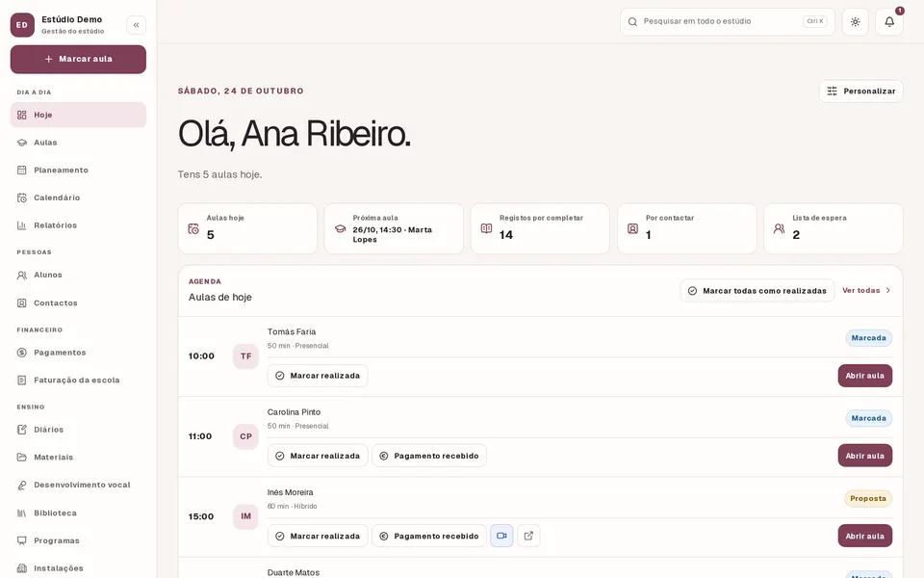Open notifications via the bell icon
The width and height of the screenshot is (924, 578).
coord(889,22)
